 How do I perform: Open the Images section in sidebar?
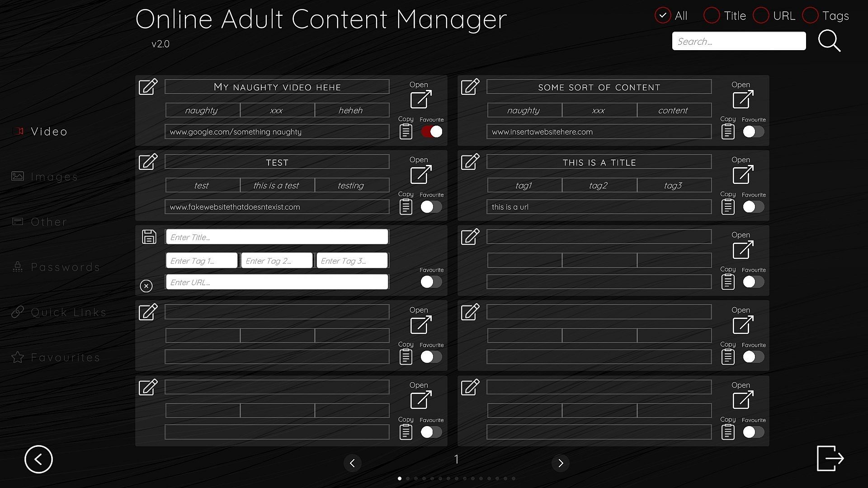pyautogui.click(x=54, y=177)
